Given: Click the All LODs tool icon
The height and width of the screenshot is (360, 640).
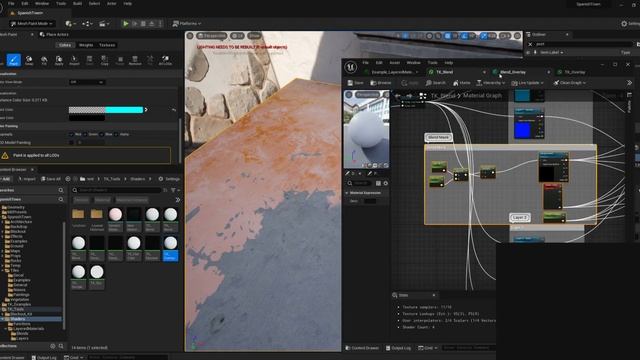Looking at the screenshot, I should pos(165,60).
